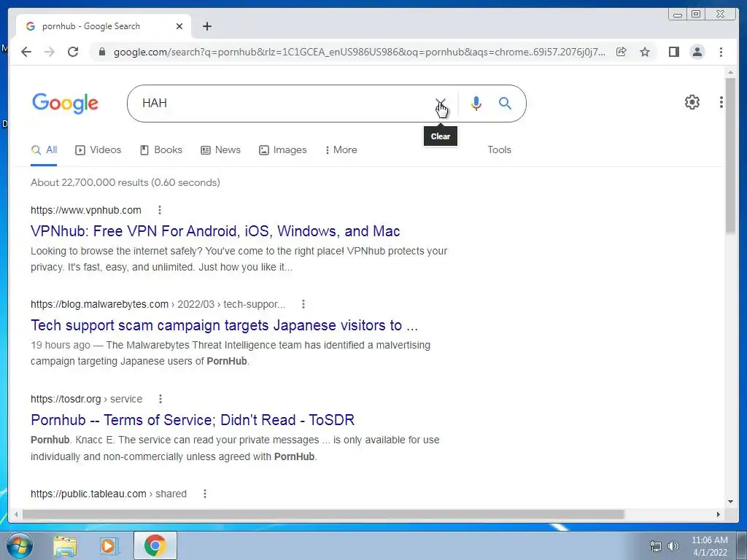Select the All results tab

coord(44,150)
